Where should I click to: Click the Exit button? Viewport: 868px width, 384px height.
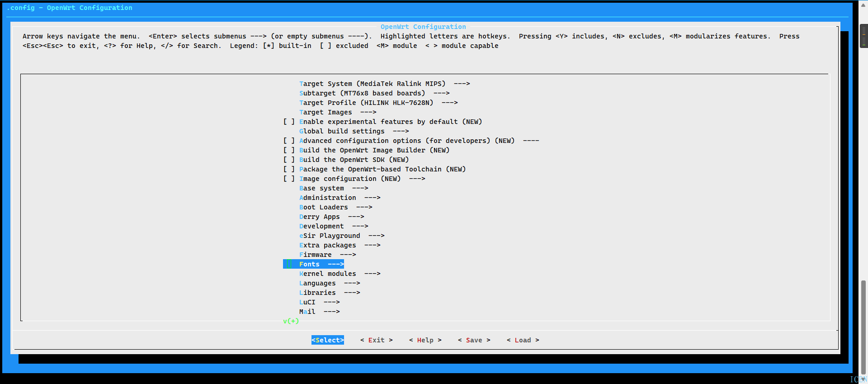coord(376,340)
